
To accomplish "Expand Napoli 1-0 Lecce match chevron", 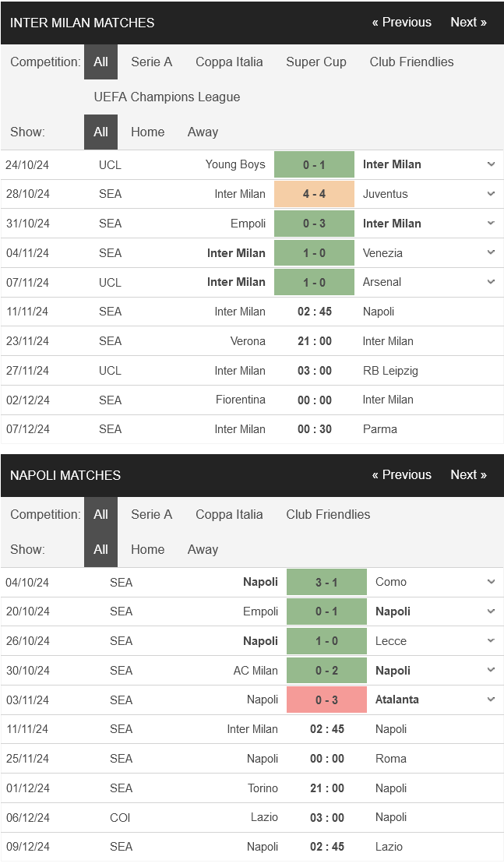I will 491,641.
